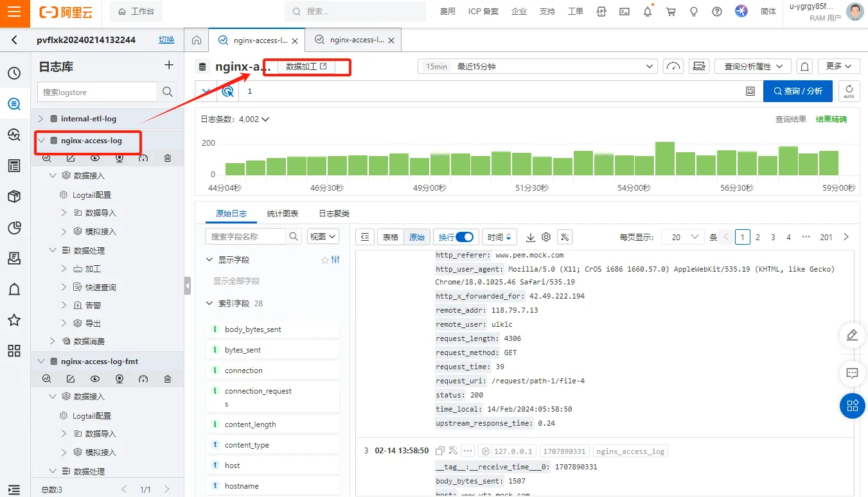This screenshot has height=497, width=868.
Task: Switch language with 简体 button
Action: (x=768, y=12)
